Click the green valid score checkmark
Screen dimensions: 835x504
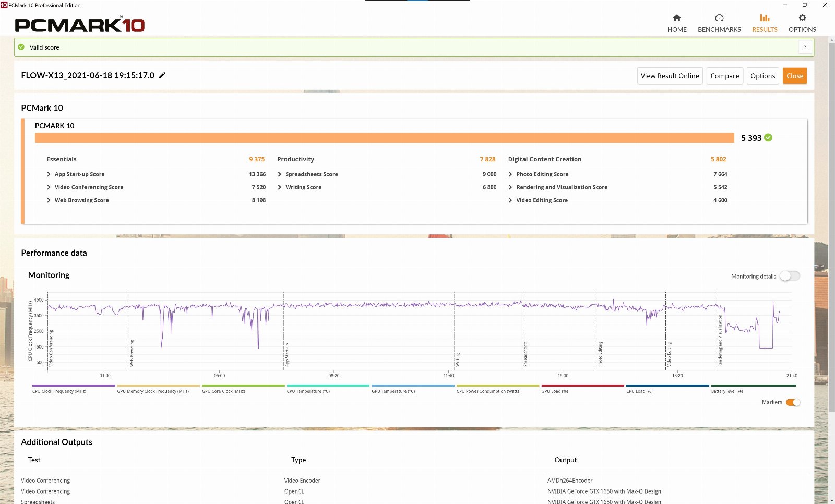click(21, 47)
